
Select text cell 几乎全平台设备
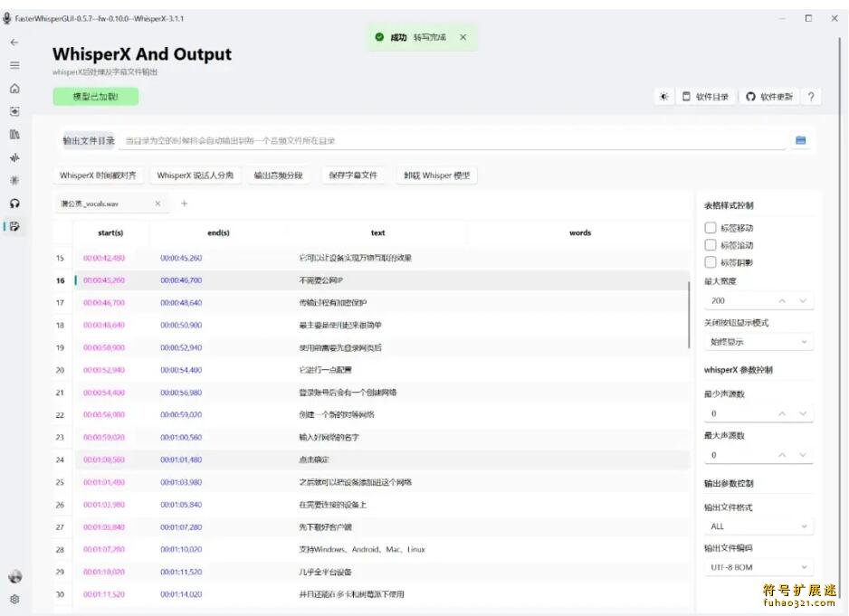click(326, 572)
